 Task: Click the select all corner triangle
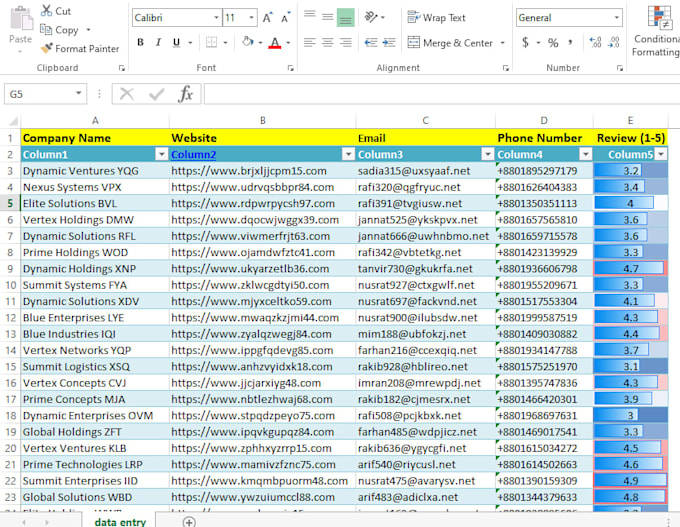pyautogui.click(x=12, y=121)
